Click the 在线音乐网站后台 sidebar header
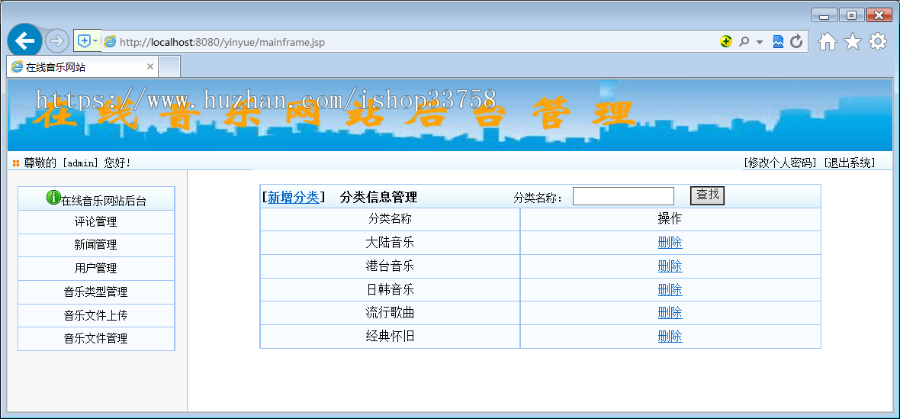900x419 pixels. pos(96,199)
